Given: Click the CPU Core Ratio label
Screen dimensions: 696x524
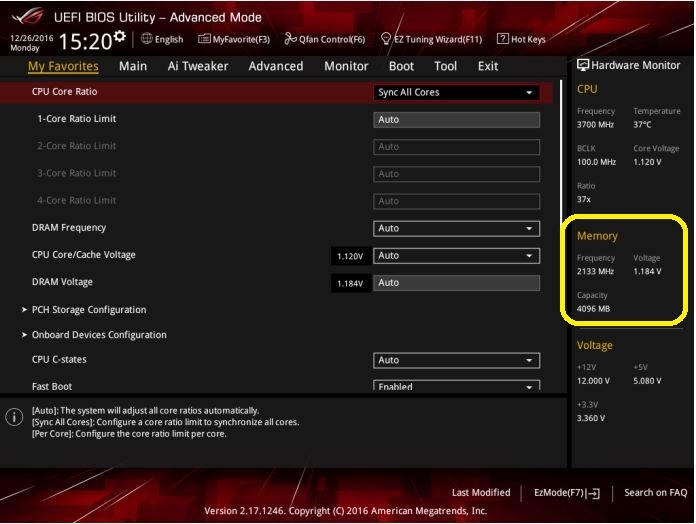Looking at the screenshot, I should (64, 91).
